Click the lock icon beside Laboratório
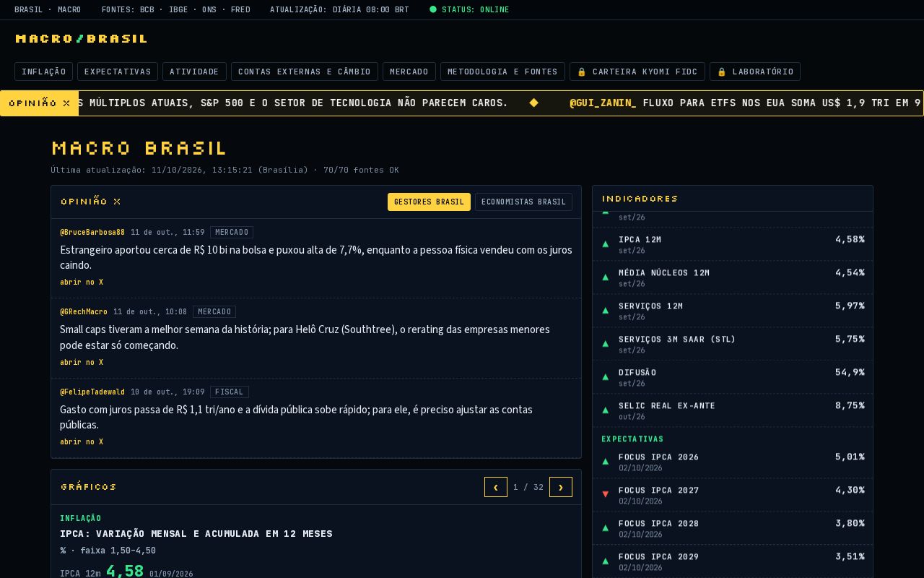 tap(721, 72)
